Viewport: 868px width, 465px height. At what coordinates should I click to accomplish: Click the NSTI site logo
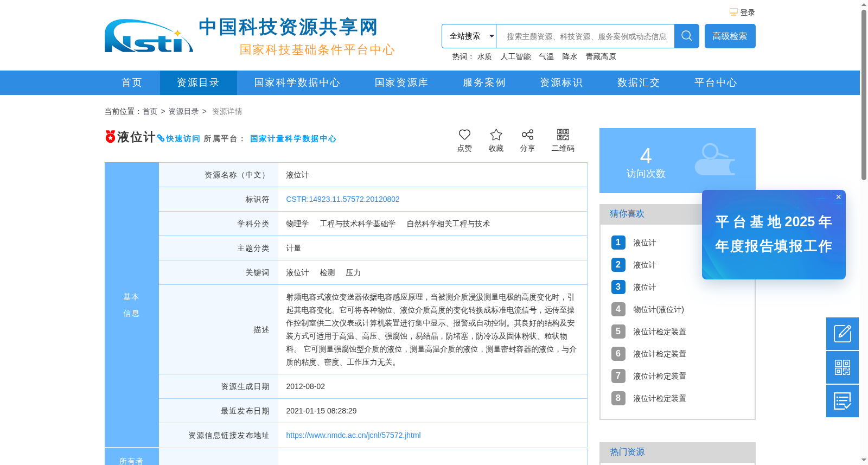[x=149, y=36]
